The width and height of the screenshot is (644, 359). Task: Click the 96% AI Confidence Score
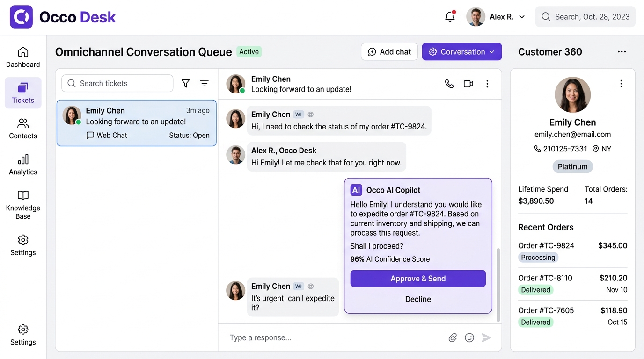(390, 259)
